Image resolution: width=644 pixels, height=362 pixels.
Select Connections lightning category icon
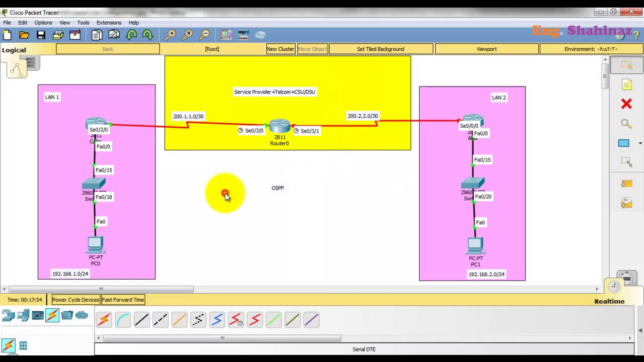(x=52, y=315)
